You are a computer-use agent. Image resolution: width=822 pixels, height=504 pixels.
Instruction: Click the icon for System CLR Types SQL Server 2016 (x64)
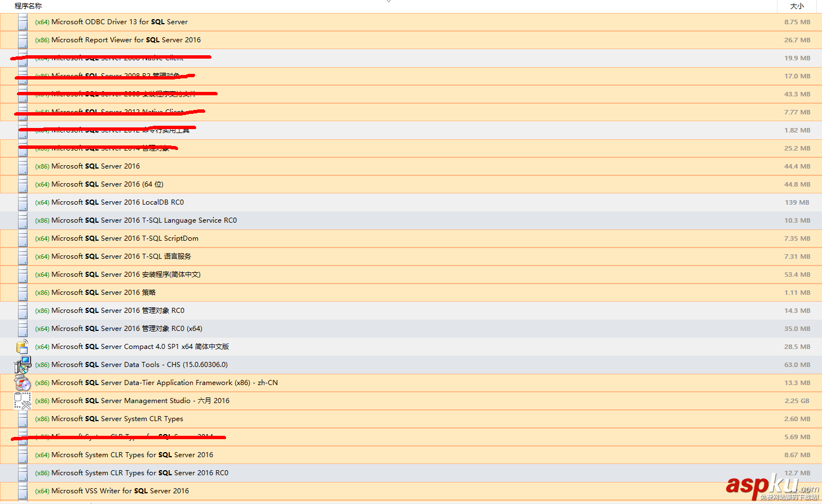(23, 455)
